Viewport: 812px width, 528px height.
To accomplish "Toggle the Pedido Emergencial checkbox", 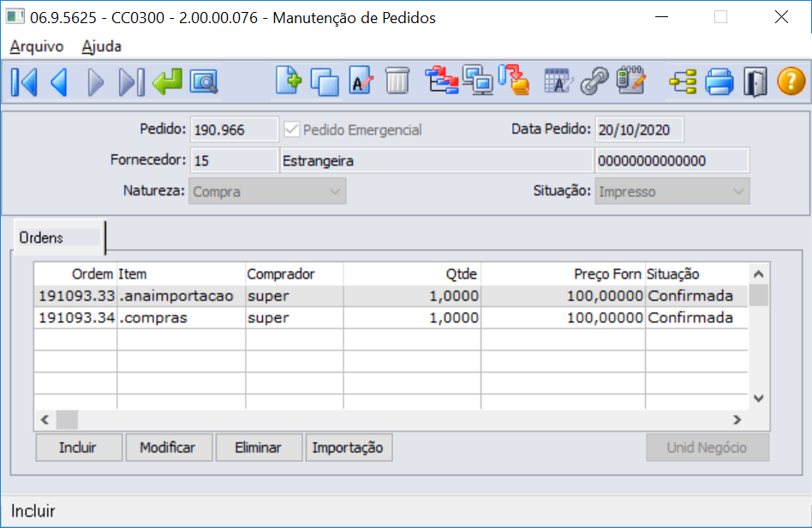I will coord(291,129).
